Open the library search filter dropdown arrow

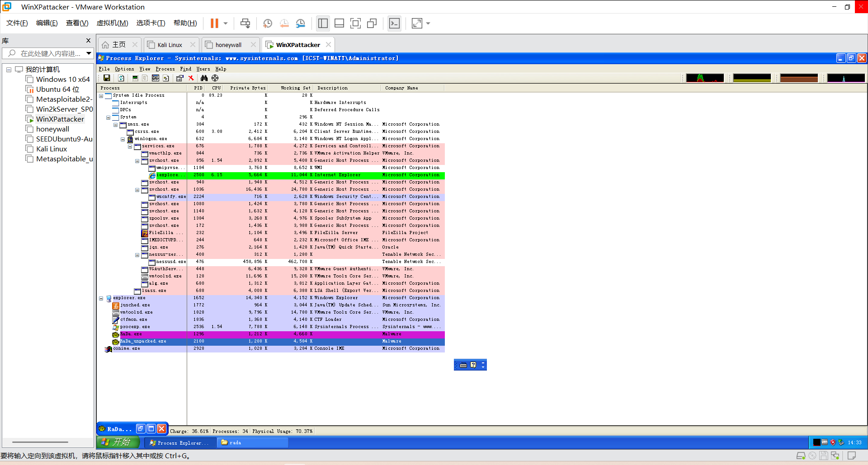89,53
